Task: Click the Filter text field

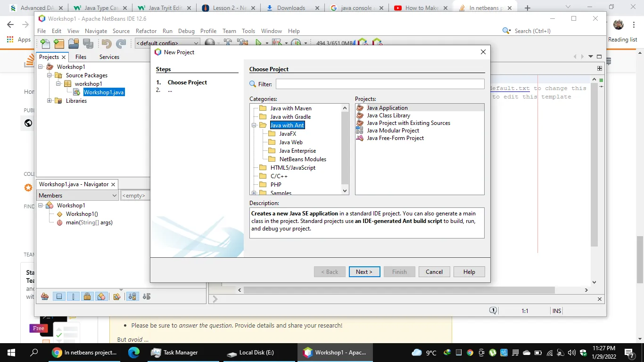Action: (x=380, y=84)
